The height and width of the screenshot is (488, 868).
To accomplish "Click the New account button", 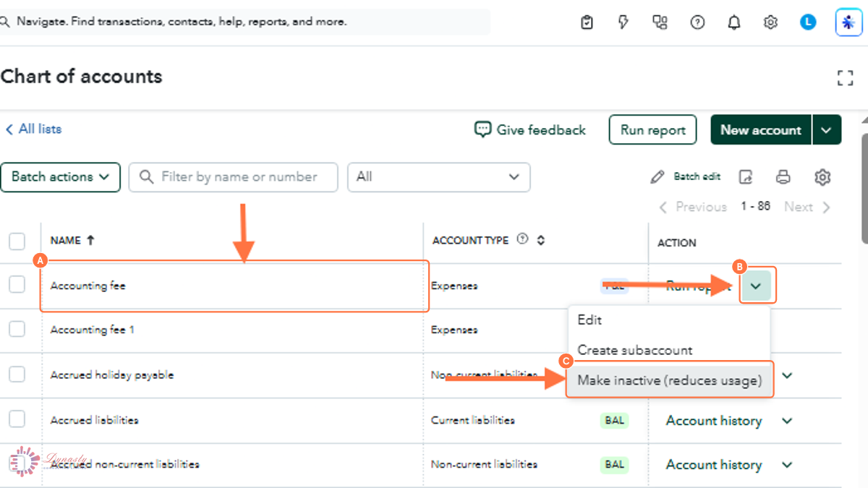I will tap(761, 130).
